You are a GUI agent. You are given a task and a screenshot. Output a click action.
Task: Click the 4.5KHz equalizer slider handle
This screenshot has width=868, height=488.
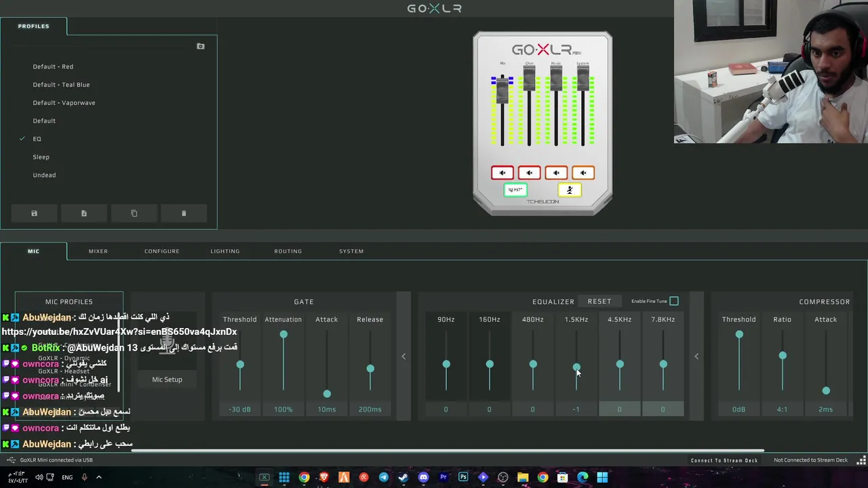[620, 365]
